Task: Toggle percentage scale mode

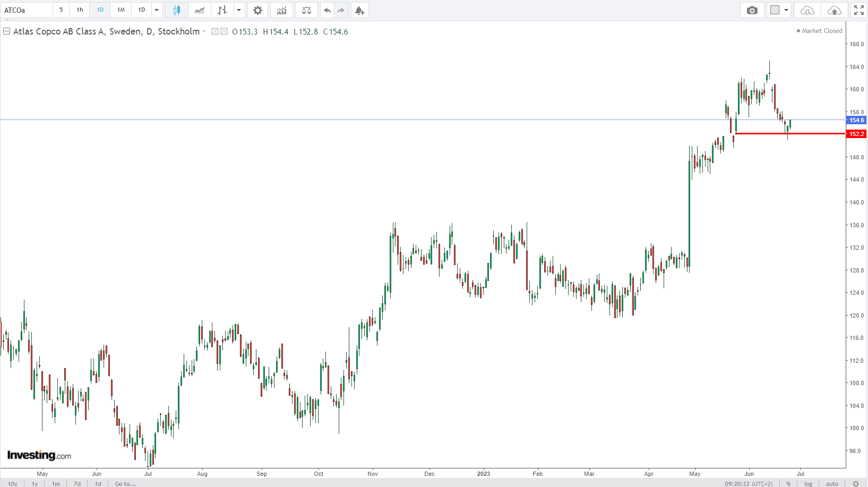Action: point(788,484)
